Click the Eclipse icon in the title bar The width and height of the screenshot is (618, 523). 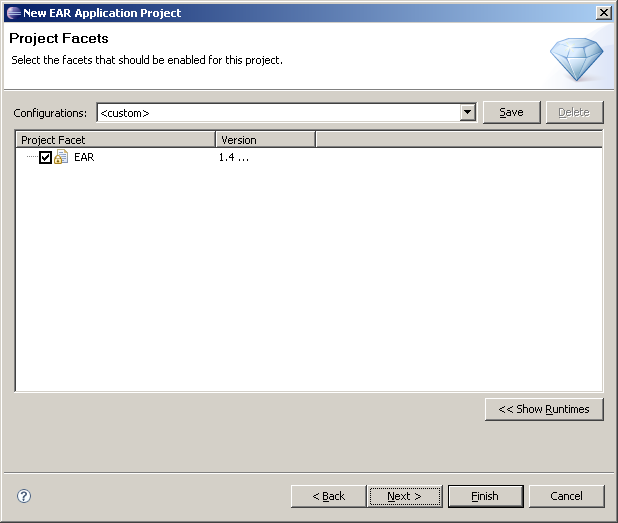[14, 13]
